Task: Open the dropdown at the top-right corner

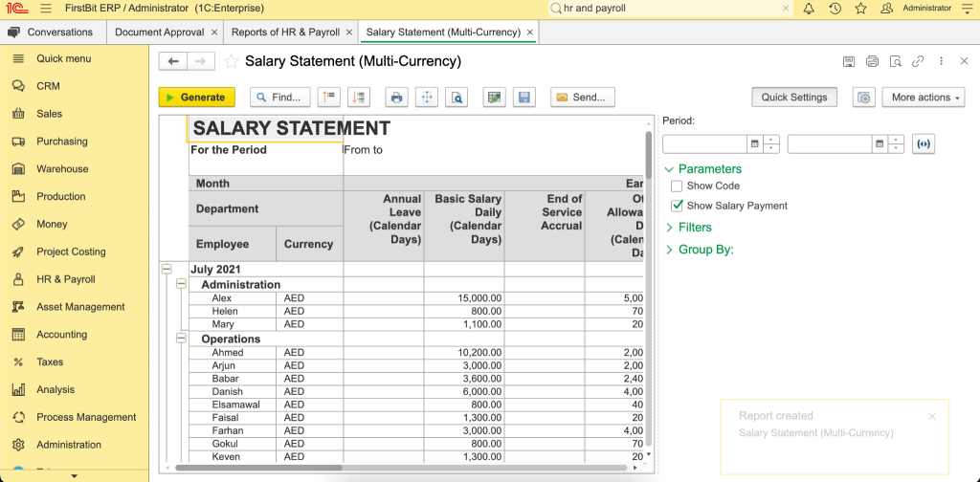Action: pyautogui.click(x=967, y=9)
